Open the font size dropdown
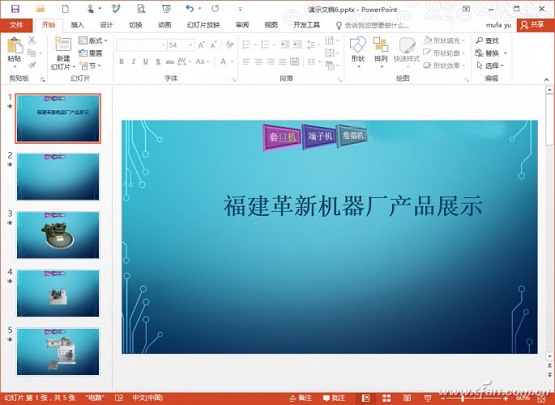This screenshot has width=555, height=405. click(191, 45)
